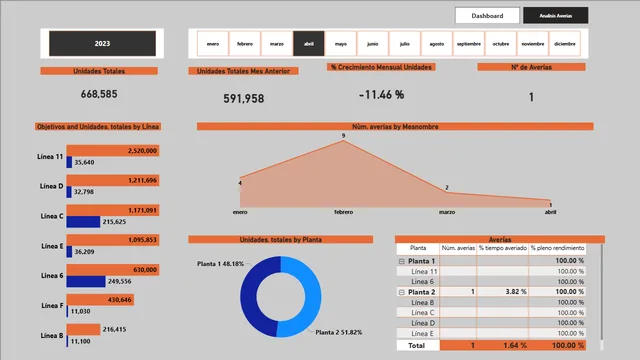
Task: Click febrero peak point labeled 9
Action: coord(344,140)
